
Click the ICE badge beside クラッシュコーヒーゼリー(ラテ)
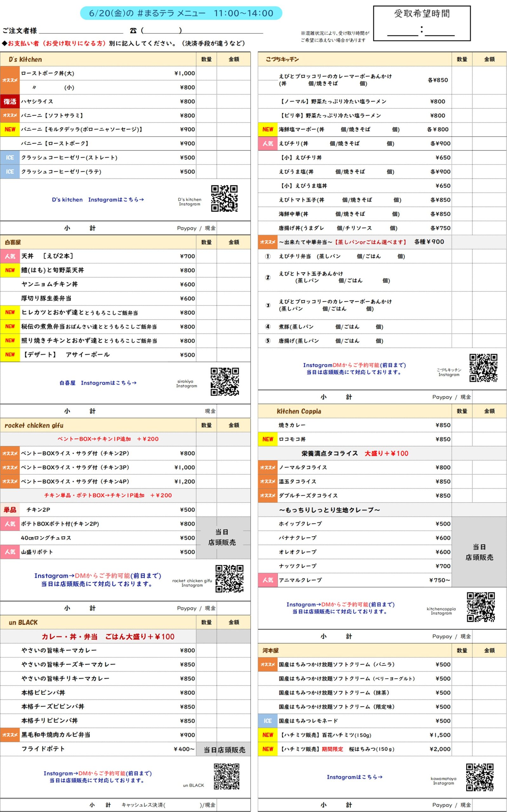coord(10,172)
